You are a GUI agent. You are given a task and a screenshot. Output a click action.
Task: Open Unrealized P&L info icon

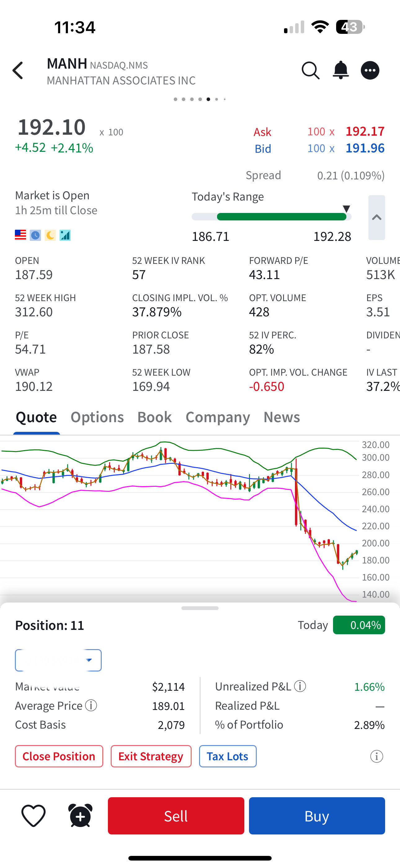[300, 686]
